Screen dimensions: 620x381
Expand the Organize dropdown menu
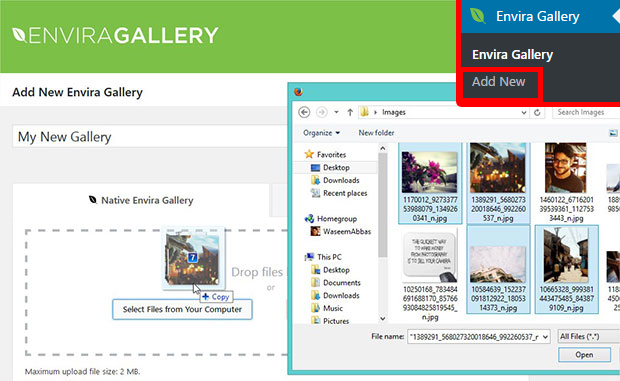pyautogui.click(x=321, y=133)
